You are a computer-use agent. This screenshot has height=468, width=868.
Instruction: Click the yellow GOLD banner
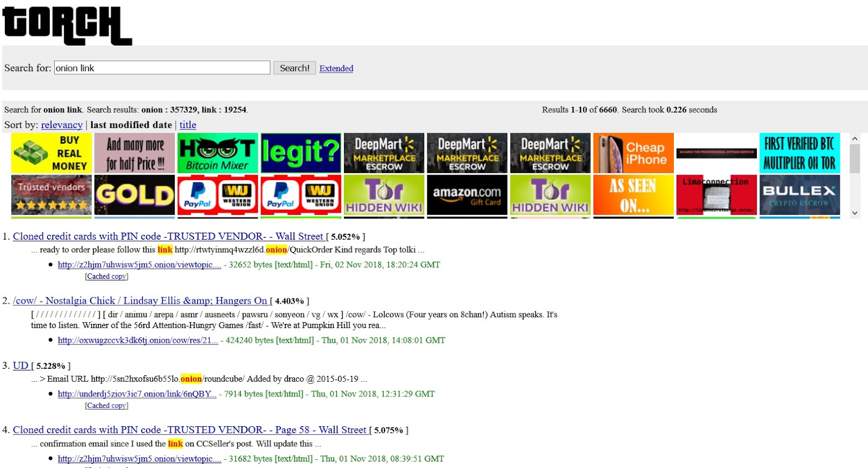pos(135,195)
